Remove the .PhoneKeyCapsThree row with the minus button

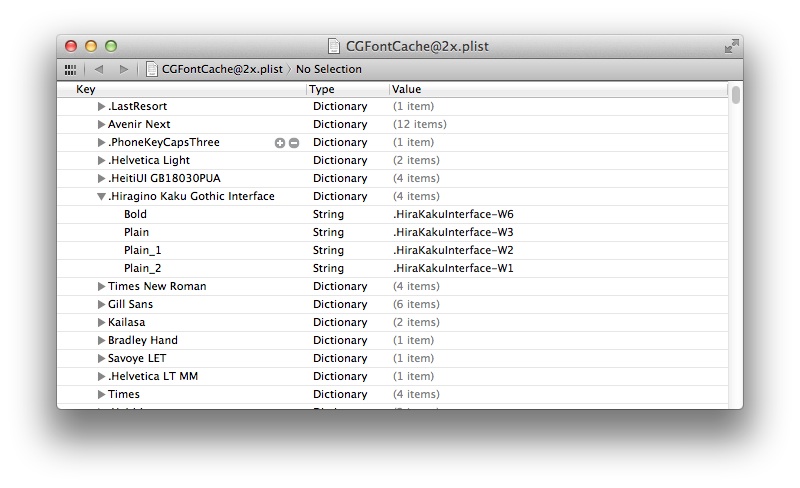294,143
